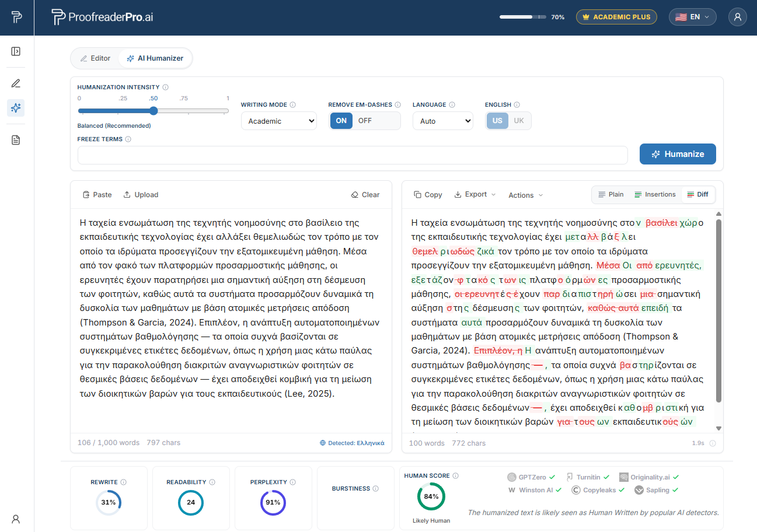Open the Language Auto dropdown
The width and height of the screenshot is (757, 532).
click(x=443, y=121)
